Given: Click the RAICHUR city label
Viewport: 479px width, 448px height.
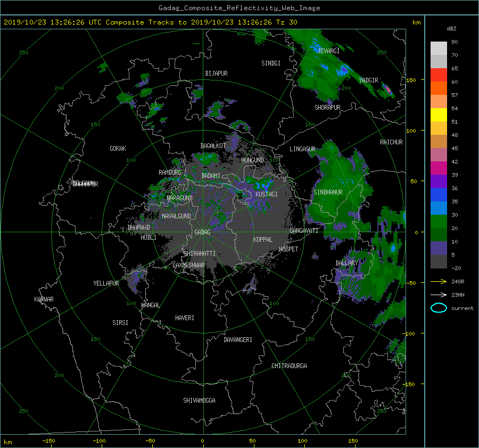Looking at the screenshot, I should (391, 142).
